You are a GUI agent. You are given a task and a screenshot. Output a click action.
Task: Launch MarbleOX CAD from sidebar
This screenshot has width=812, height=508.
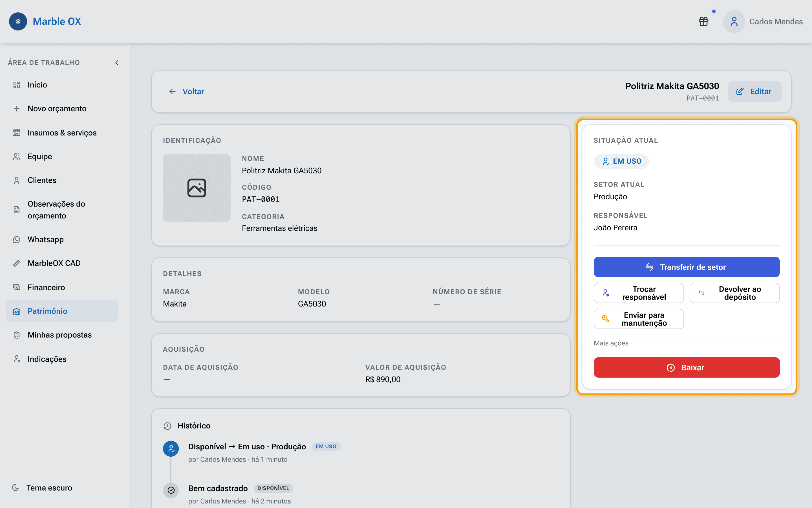tap(62, 263)
